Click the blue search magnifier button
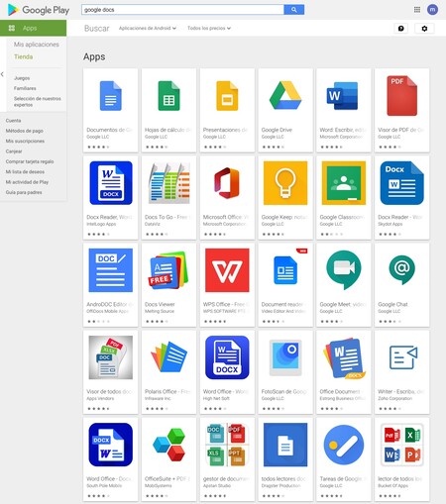The height and width of the screenshot is (504, 446). point(294,10)
